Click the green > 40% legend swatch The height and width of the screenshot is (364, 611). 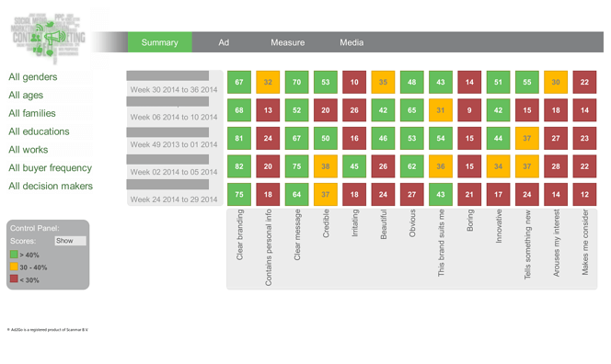14,255
